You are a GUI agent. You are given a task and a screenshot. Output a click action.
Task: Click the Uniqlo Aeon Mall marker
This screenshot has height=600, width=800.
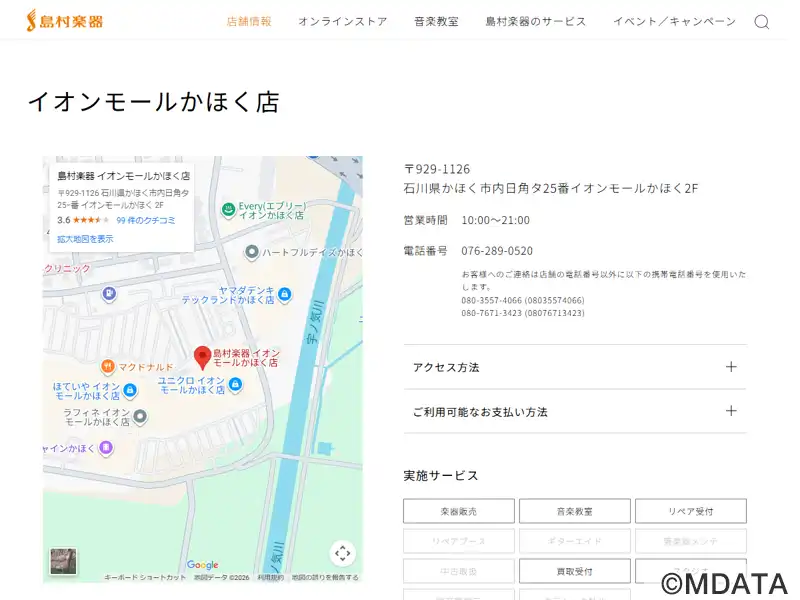tap(235, 385)
